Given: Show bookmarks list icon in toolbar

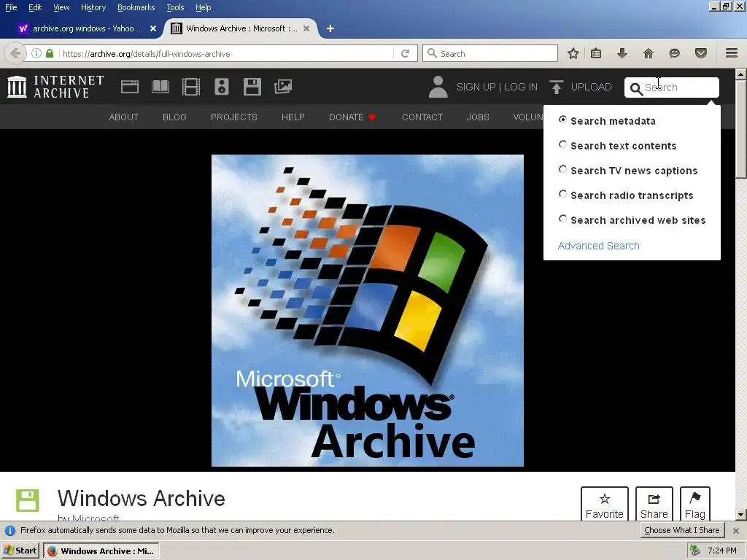Looking at the screenshot, I should pyautogui.click(x=596, y=53).
